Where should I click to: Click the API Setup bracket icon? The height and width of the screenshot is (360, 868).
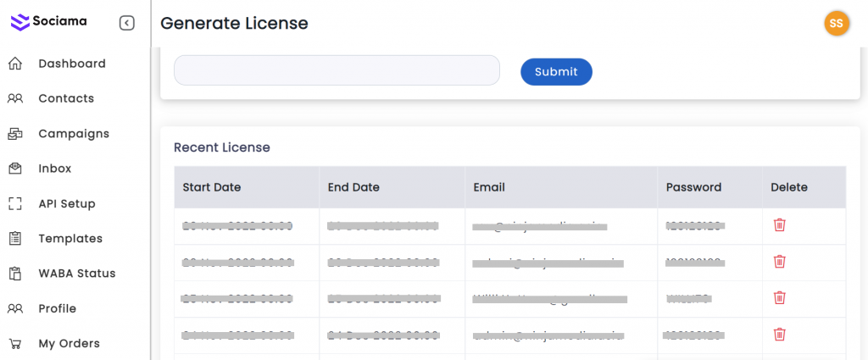coord(15,203)
